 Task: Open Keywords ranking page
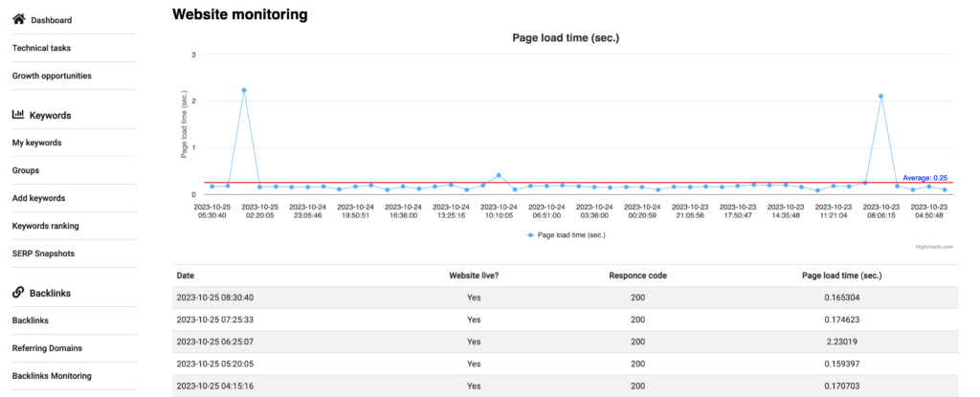coord(46,226)
